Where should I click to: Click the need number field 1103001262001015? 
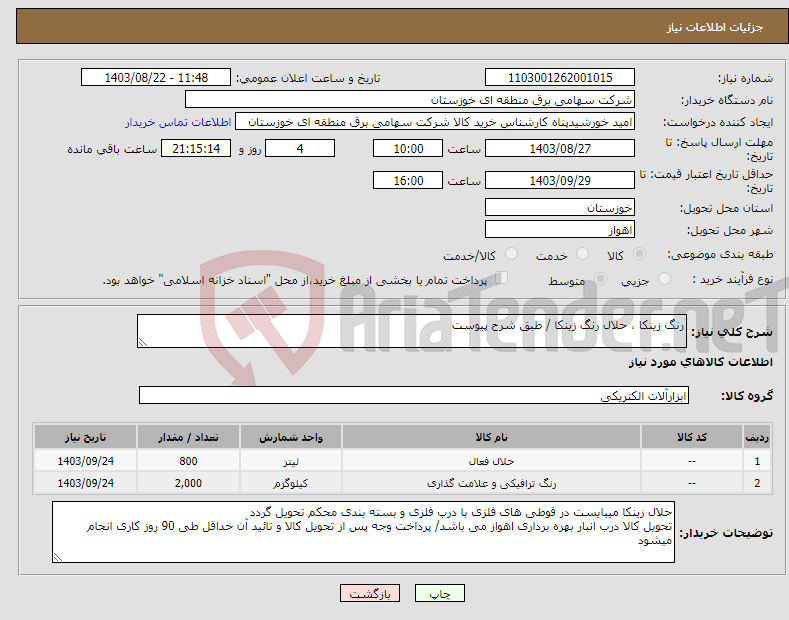coord(560,78)
